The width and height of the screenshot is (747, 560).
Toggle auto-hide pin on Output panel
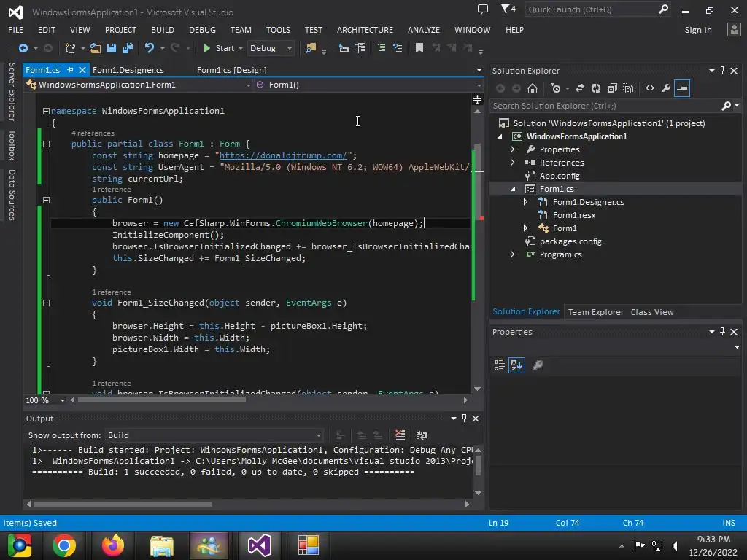click(x=464, y=418)
